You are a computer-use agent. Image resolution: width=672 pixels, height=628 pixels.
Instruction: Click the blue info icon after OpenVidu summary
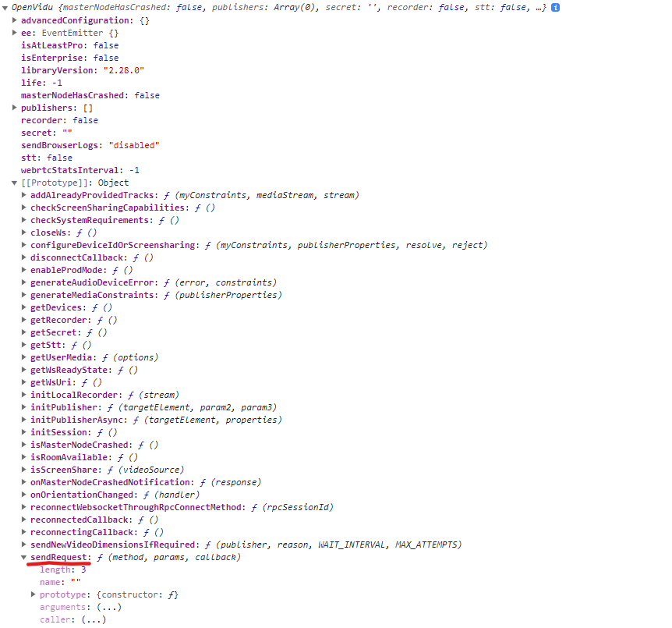click(555, 7)
